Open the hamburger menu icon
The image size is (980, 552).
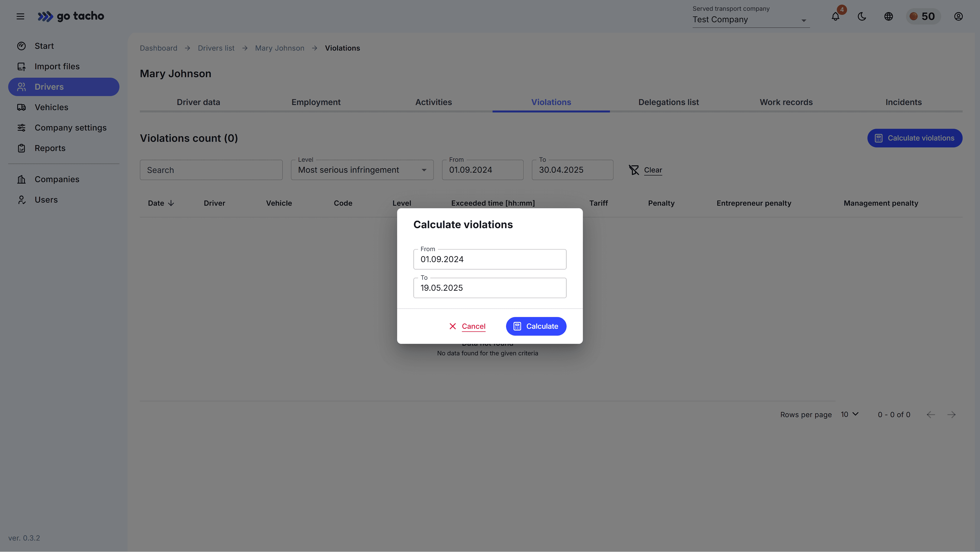pyautogui.click(x=20, y=16)
